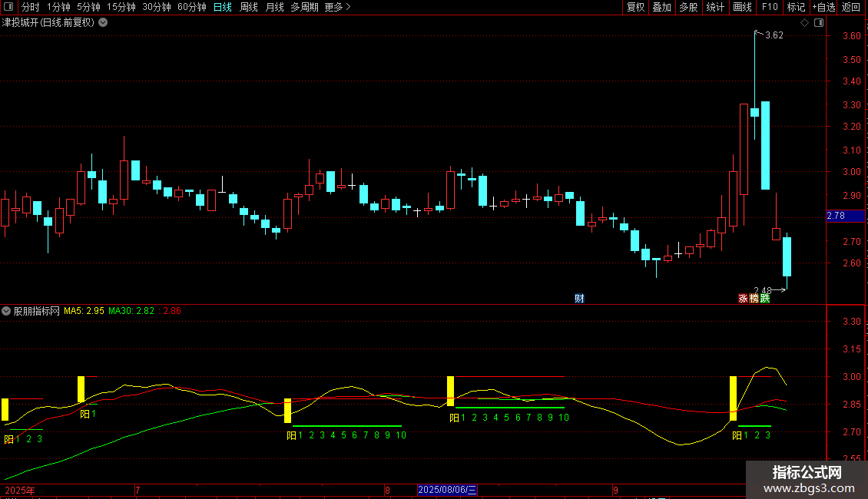Image resolution: width=868 pixels, height=499 pixels.
Task: Click the 2.78 current price tag
Action: pos(845,216)
